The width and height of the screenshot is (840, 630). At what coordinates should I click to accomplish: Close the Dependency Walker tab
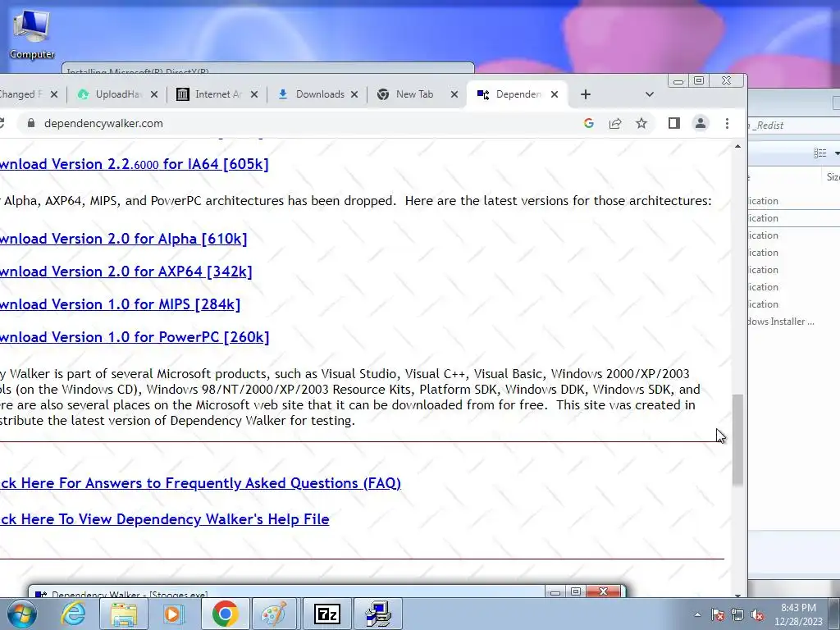555,94
